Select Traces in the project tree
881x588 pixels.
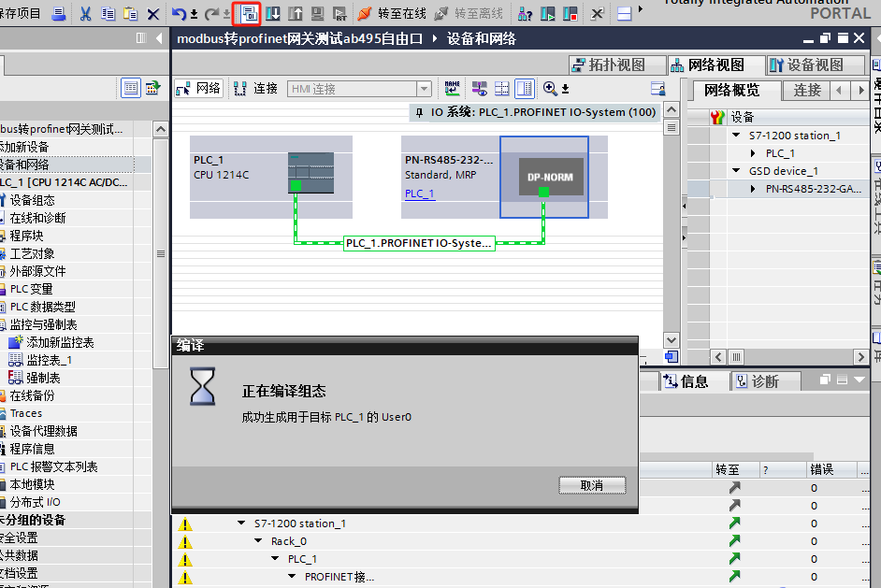26,413
